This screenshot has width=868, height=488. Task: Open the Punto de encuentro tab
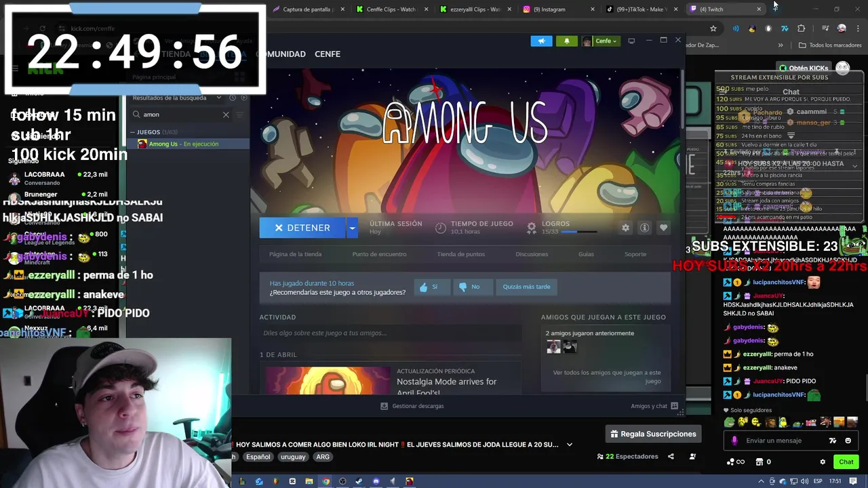[379, 254]
